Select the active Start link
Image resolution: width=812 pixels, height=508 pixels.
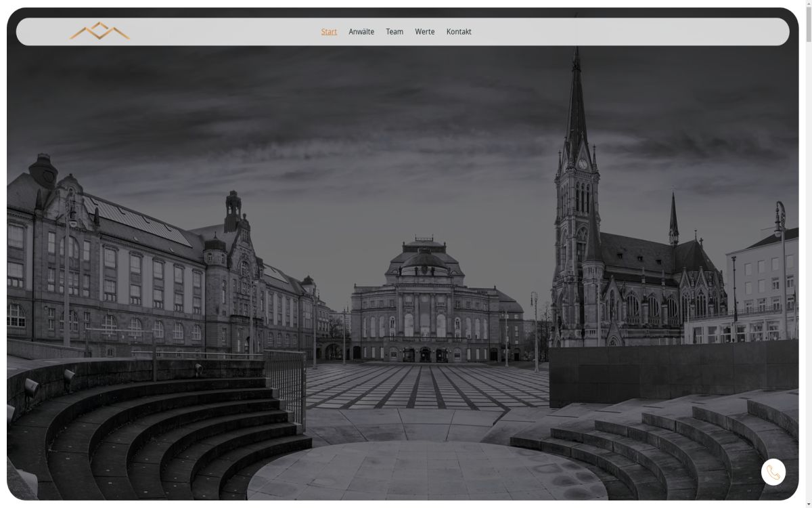(x=329, y=31)
